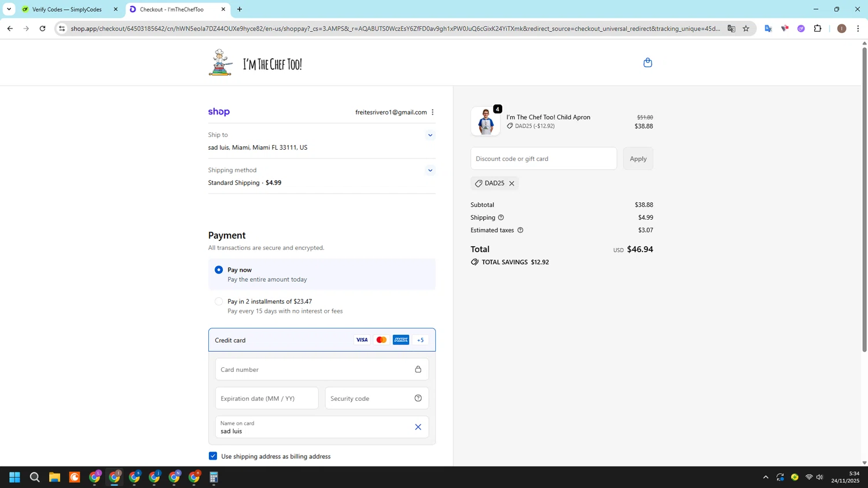
Task: Switch to the Verify Codes SimplyCodes tab
Action: 67,9
